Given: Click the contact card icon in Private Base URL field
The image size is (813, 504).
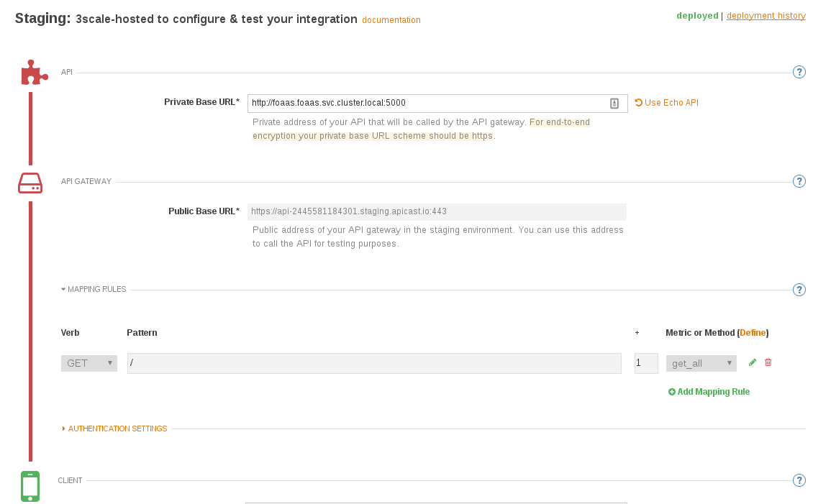Looking at the screenshot, I should 614,104.
